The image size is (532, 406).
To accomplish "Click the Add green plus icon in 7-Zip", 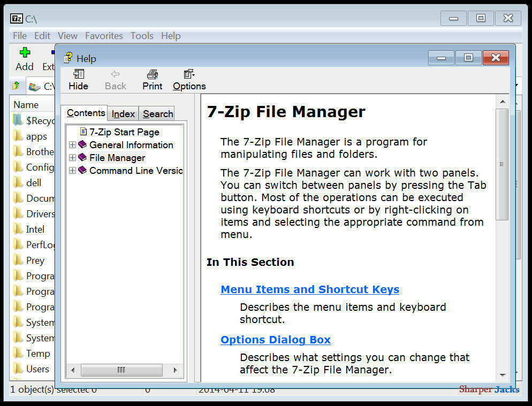I will point(25,52).
